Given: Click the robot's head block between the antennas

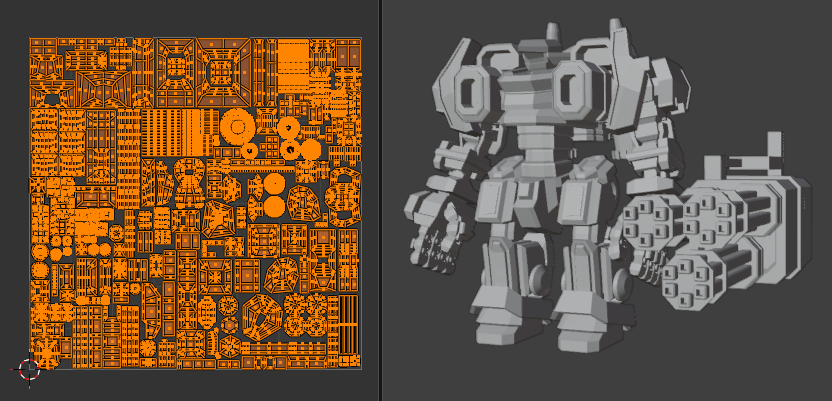Looking at the screenshot, I should [541, 51].
